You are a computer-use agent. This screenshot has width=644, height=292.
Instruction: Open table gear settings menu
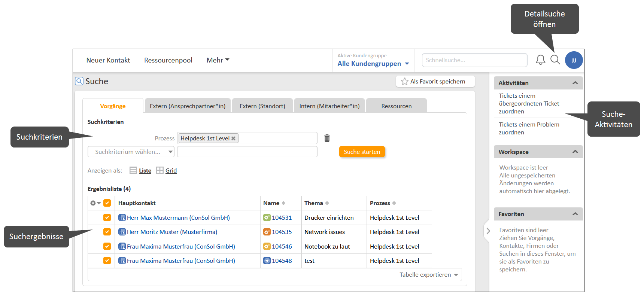[x=95, y=203]
